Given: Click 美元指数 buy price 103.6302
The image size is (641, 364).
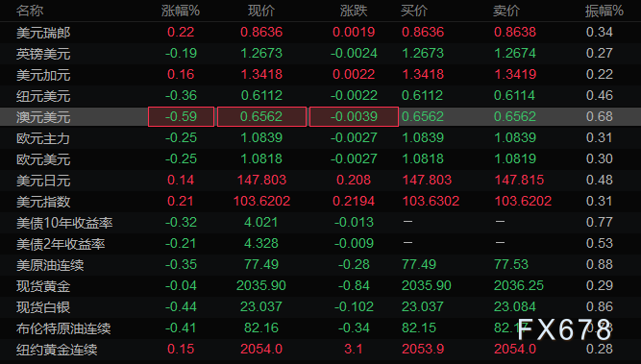Looking at the screenshot, I should tap(431, 202).
